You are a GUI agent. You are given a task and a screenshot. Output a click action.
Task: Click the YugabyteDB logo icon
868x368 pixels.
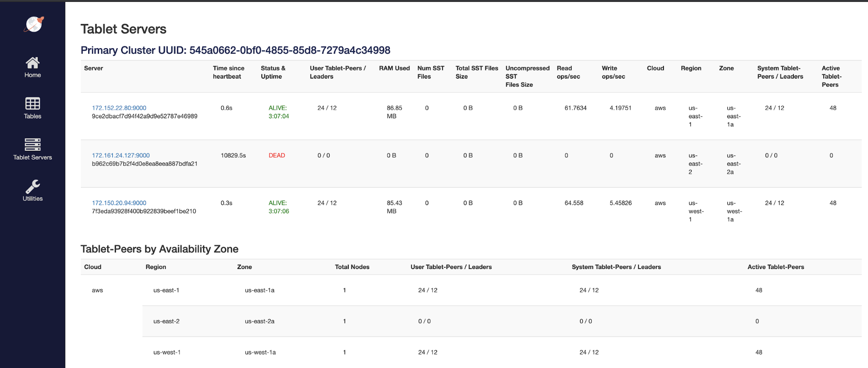tap(34, 24)
